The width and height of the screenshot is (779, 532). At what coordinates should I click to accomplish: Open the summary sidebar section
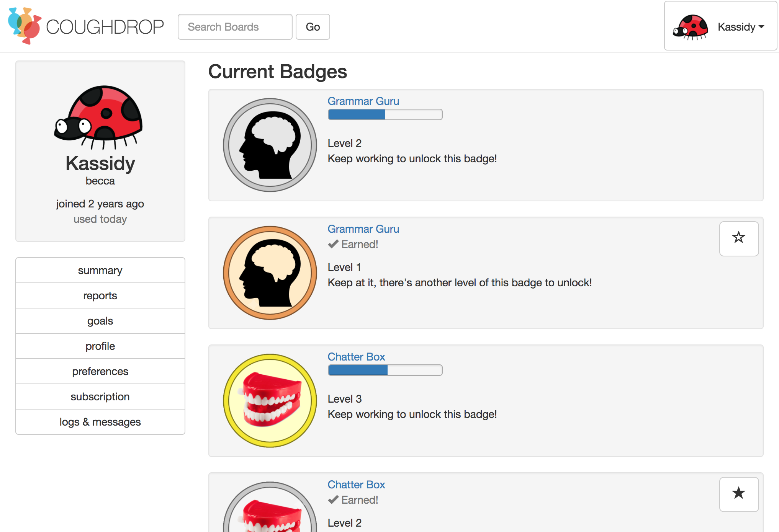(x=100, y=270)
